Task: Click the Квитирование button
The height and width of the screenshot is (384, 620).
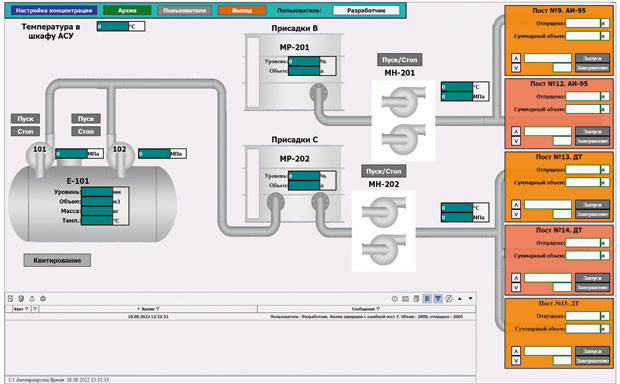Action: click(57, 260)
